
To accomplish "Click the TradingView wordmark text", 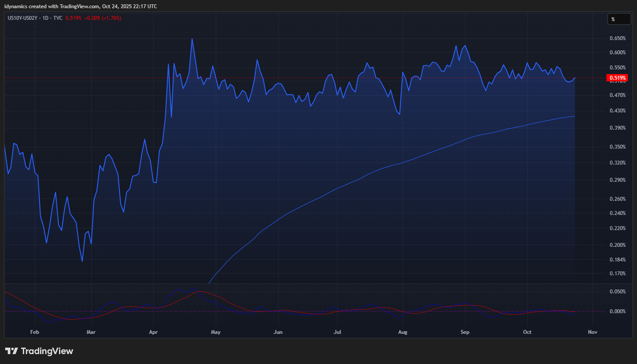I will click(47, 351).
